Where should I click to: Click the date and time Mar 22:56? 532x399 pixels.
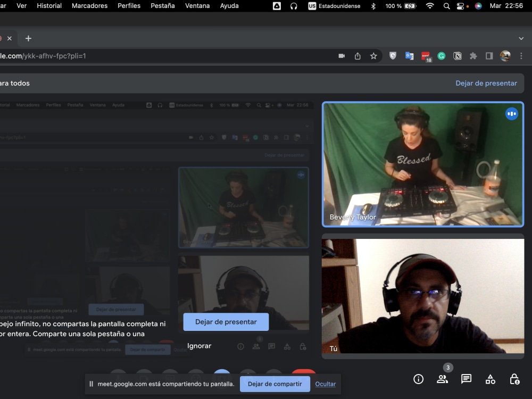pos(506,6)
